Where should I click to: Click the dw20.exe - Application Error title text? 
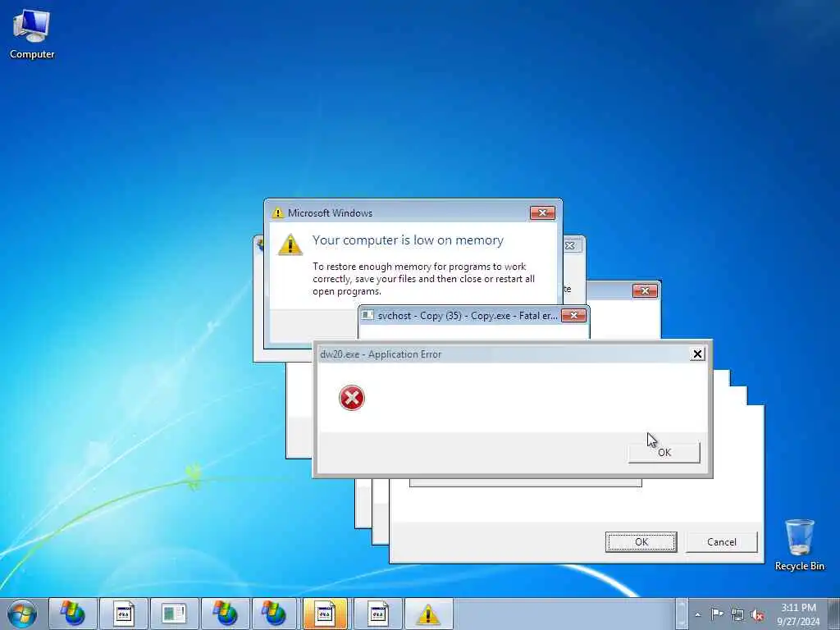381,354
